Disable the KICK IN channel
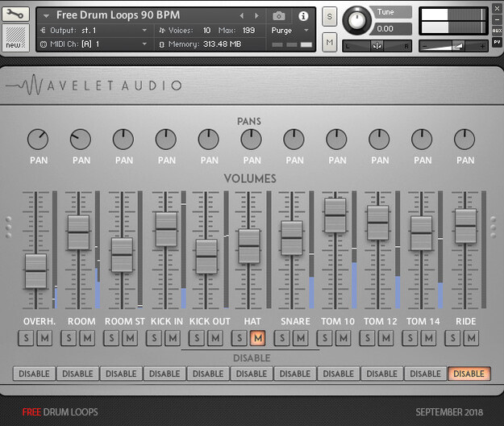 click(165, 374)
